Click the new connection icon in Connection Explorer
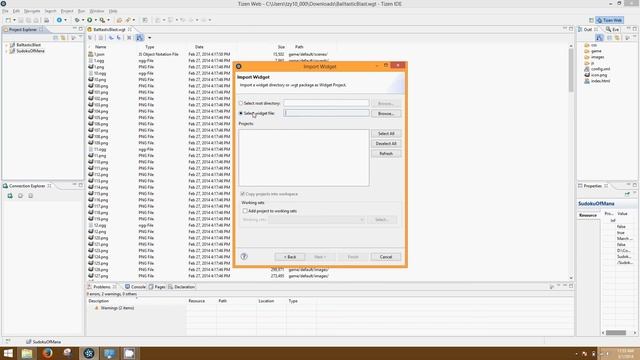Viewport: 640px width, 360px height. (x=10, y=196)
